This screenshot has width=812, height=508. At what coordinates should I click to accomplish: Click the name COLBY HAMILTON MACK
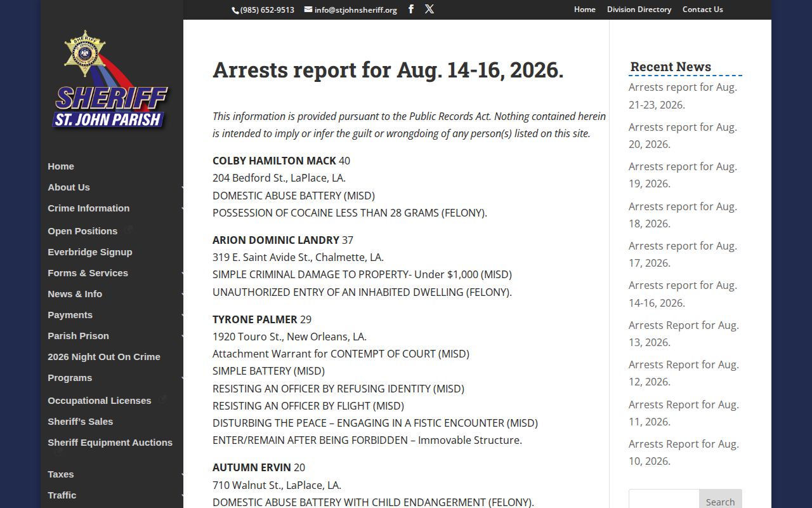click(274, 161)
